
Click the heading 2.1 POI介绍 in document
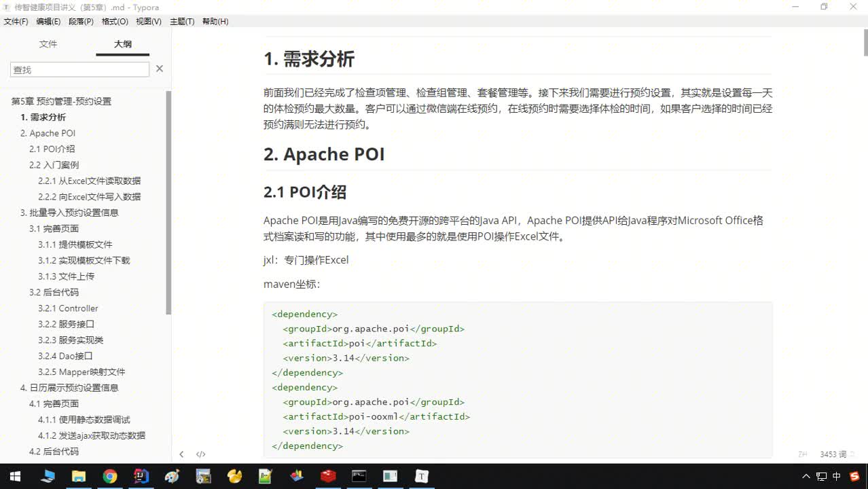pos(305,192)
